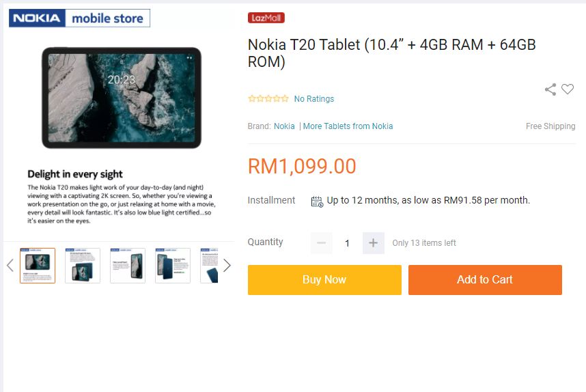Decrease quantity with minus button
Viewport: 586px width, 392px height.
[322, 243]
